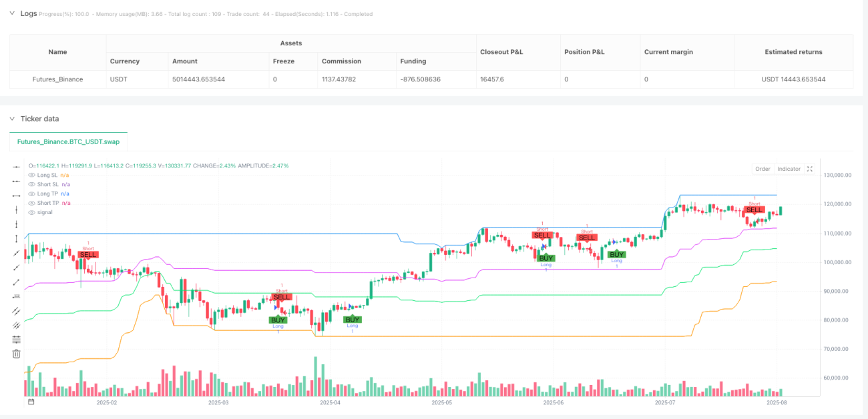
Task: Choose the Fibonacci retracement lines tool
Action: click(x=17, y=340)
